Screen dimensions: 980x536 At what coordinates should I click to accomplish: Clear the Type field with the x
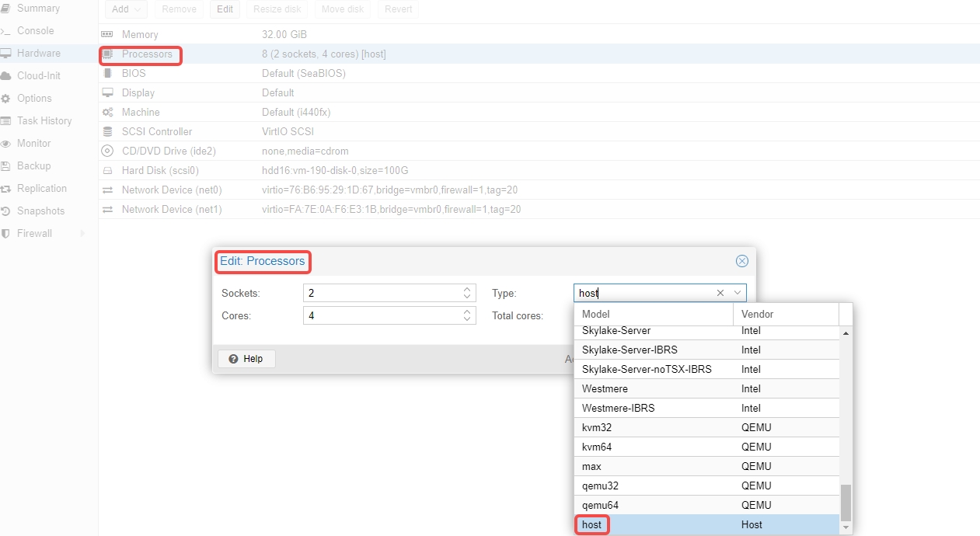(x=720, y=293)
